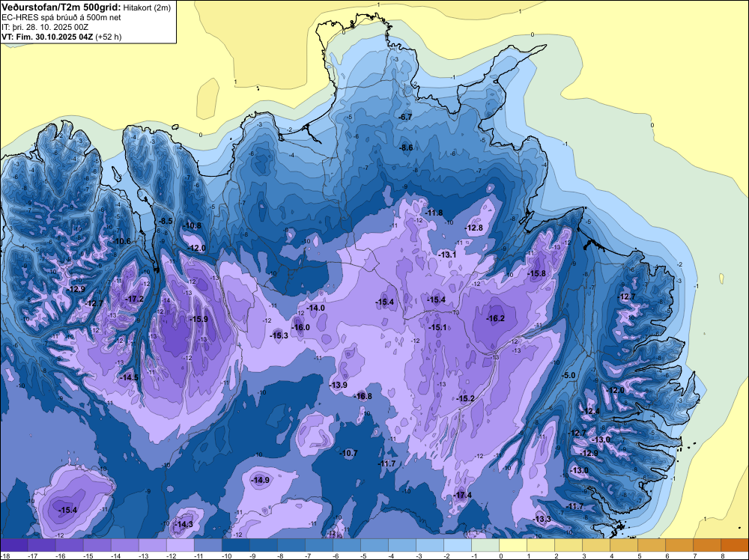This screenshot has width=749, height=560.
Task: Click the -16.2 temperature label
Action: (495, 318)
